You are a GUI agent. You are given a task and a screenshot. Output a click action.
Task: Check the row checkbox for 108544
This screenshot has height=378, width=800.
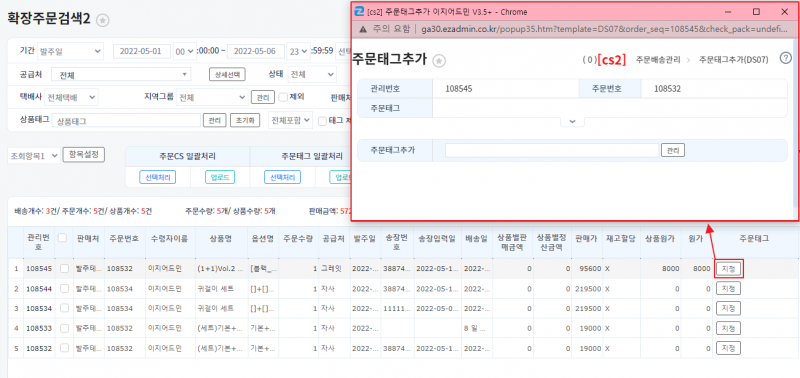tap(64, 288)
